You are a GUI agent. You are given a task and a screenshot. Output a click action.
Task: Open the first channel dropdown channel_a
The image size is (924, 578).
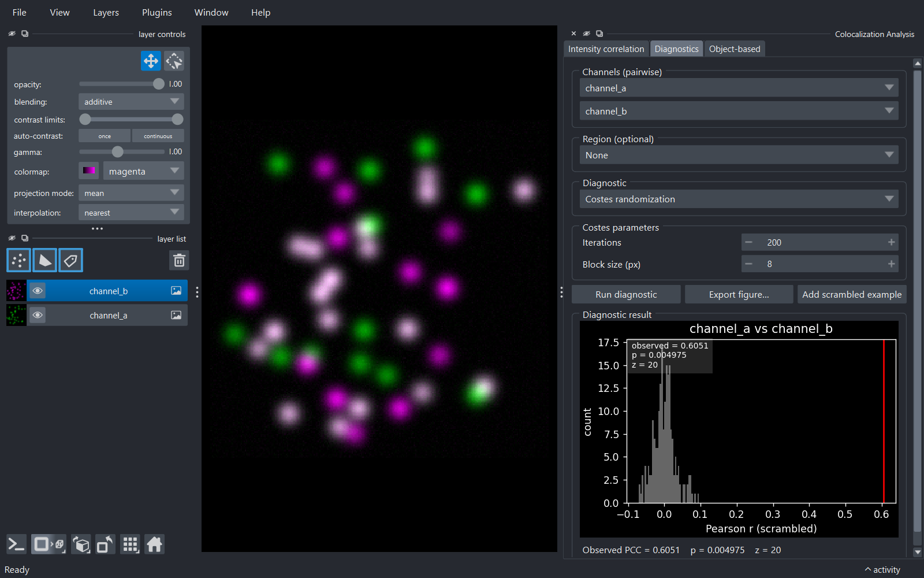739,88
